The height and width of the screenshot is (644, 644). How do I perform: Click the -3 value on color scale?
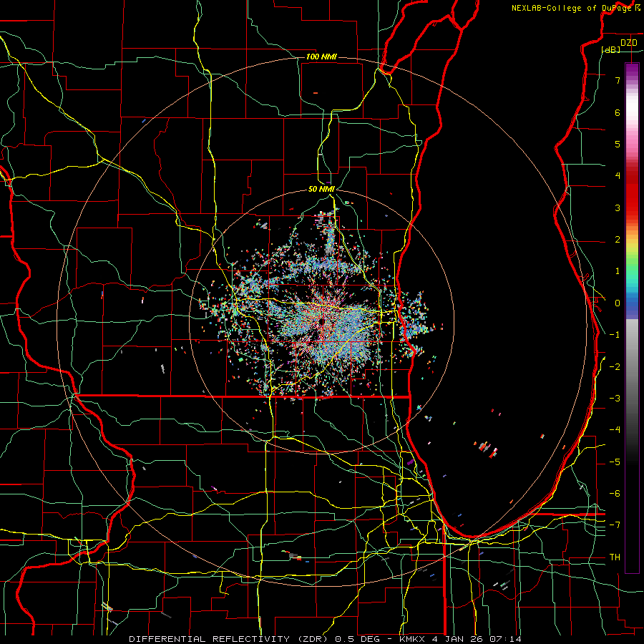(x=615, y=399)
